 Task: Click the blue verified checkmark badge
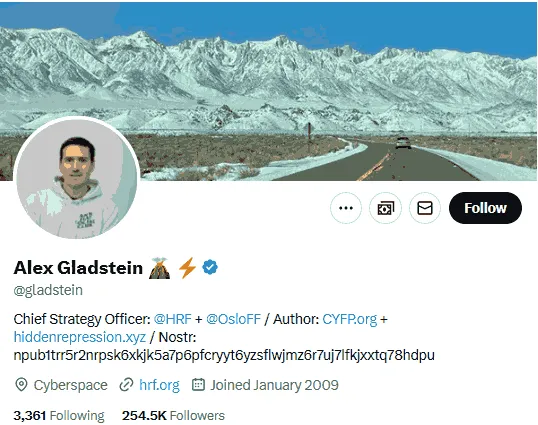[210, 267]
